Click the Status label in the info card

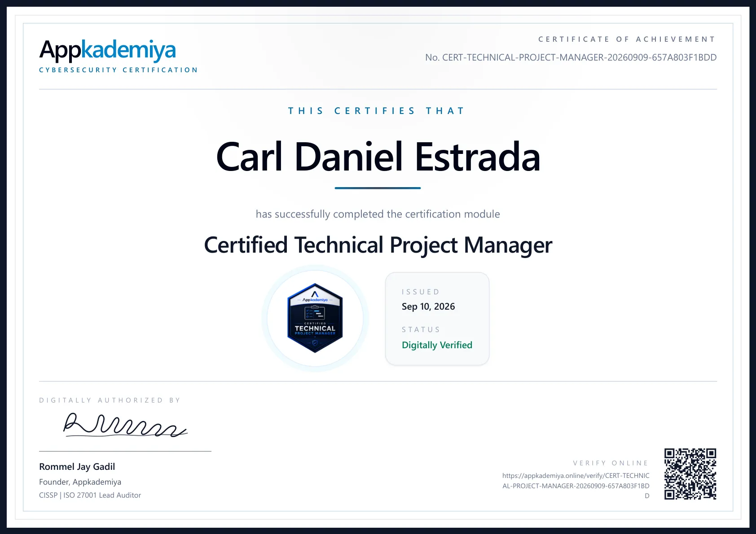[421, 329]
